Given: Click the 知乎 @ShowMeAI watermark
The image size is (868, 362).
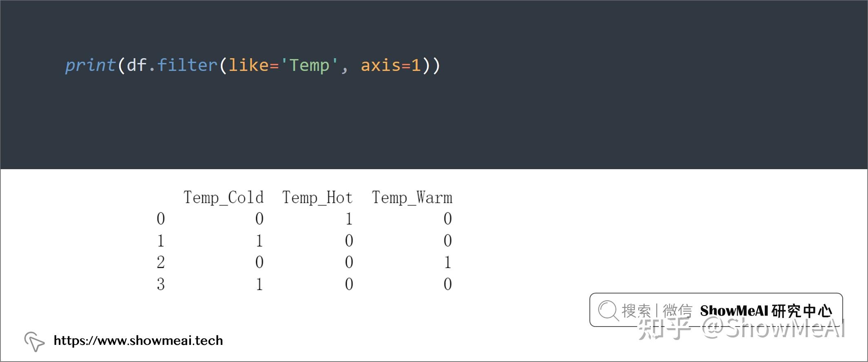Looking at the screenshot, I should [741, 329].
